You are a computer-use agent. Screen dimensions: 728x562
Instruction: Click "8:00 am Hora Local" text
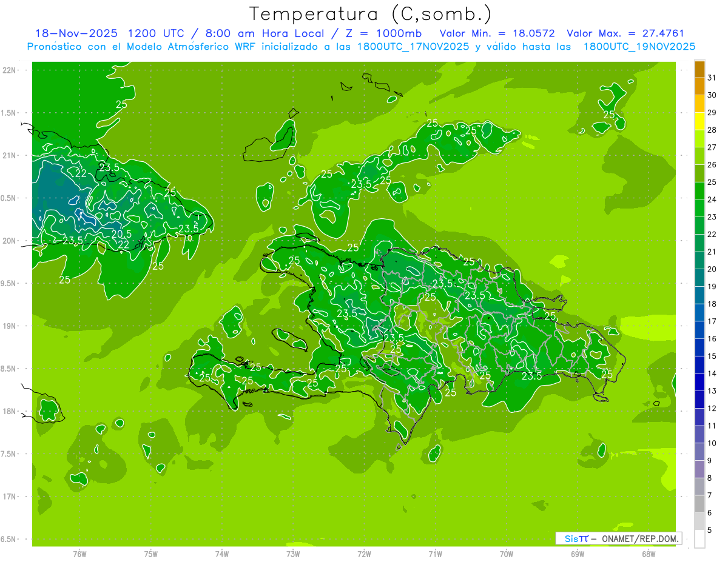pos(265,33)
